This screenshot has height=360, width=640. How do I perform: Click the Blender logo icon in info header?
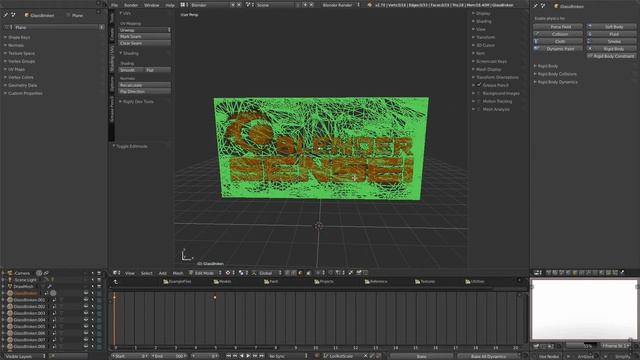point(370,5)
